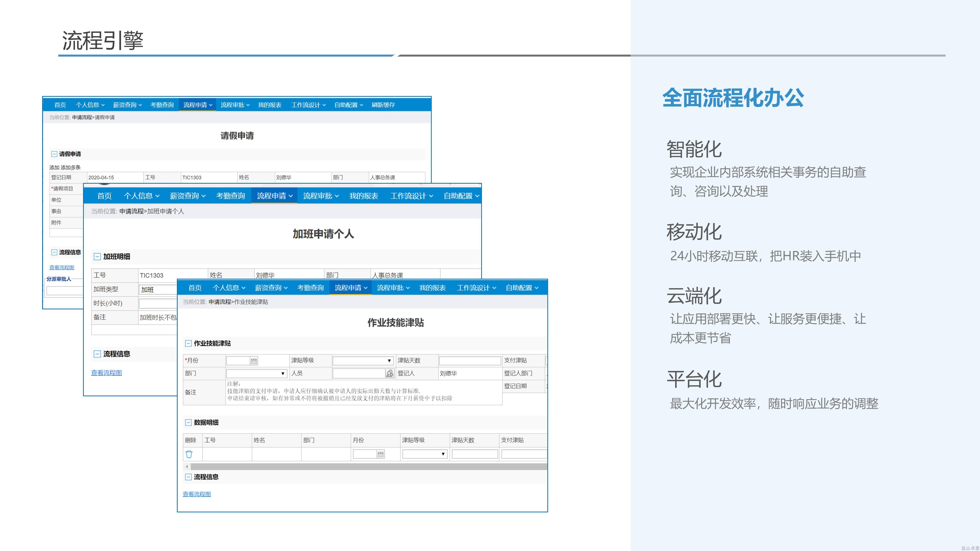Open the 部门 dropdown in 作业技能津贴 form
This screenshot has width=980, height=551.
pos(257,373)
